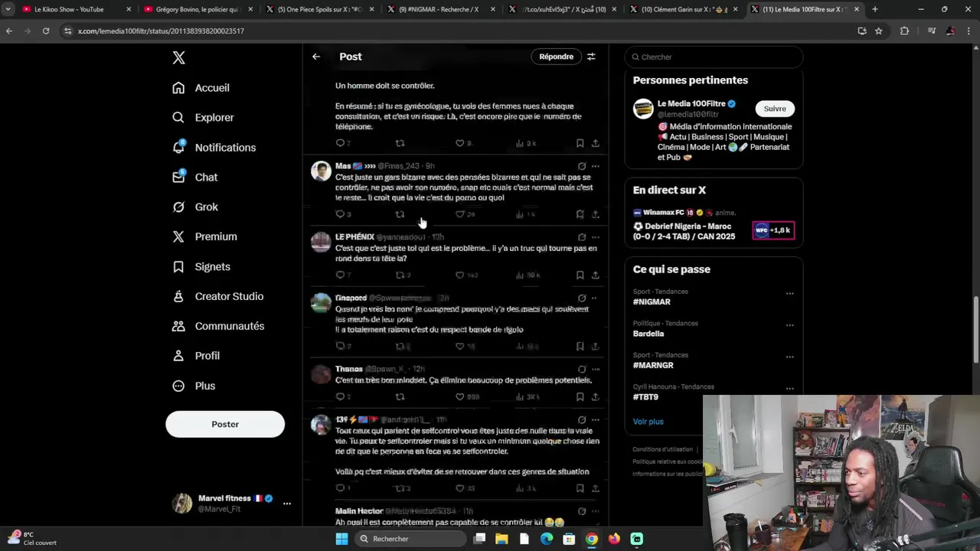
Task: Click Voir plus under trends
Action: (648, 422)
